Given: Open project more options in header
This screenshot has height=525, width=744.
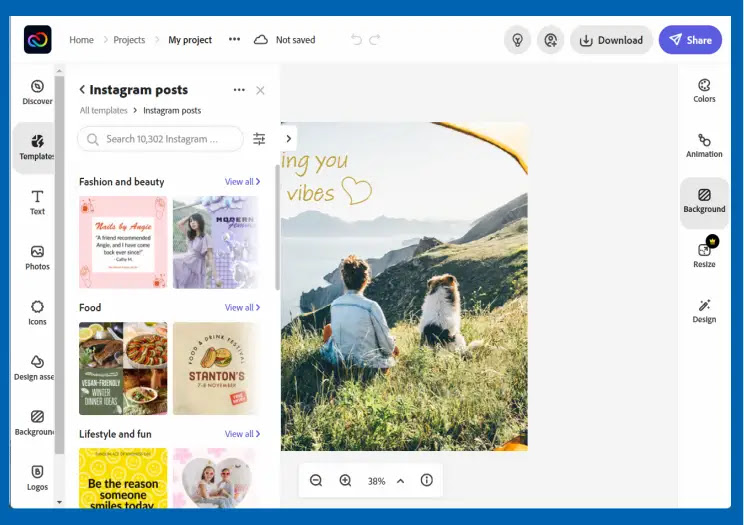Looking at the screenshot, I should pyautogui.click(x=234, y=39).
